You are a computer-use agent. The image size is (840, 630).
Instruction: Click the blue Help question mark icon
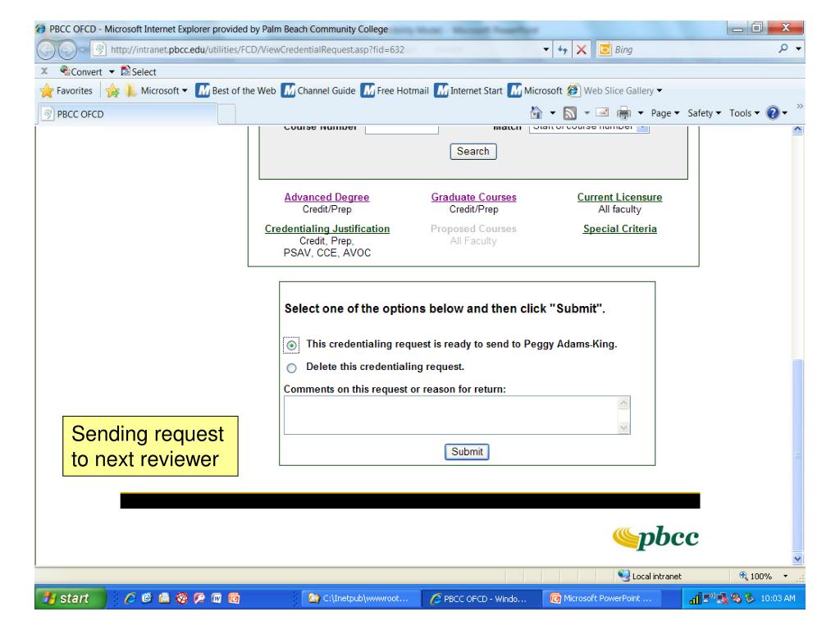click(773, 112)
